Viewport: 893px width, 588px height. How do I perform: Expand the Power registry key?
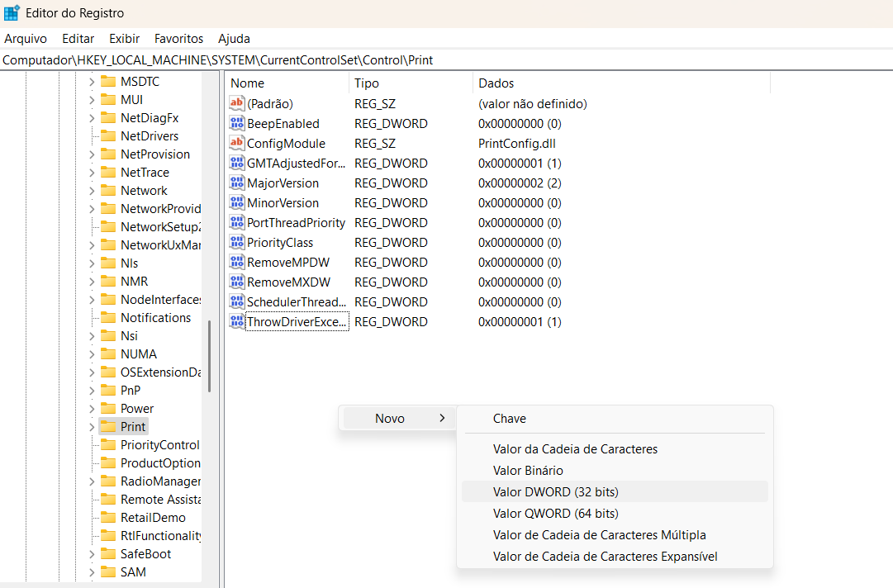pyautogui.click(x=92, y=409)
